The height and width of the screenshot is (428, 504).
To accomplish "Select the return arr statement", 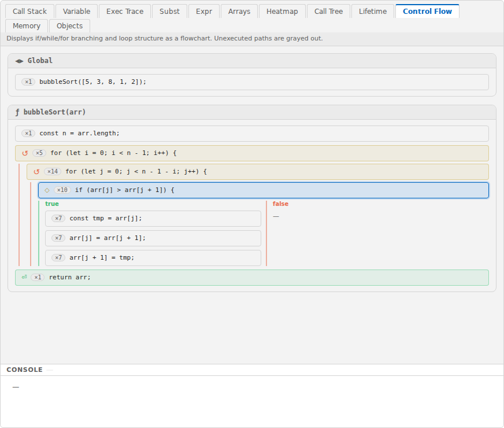I will pyautogui.click(x=252, y=278).
